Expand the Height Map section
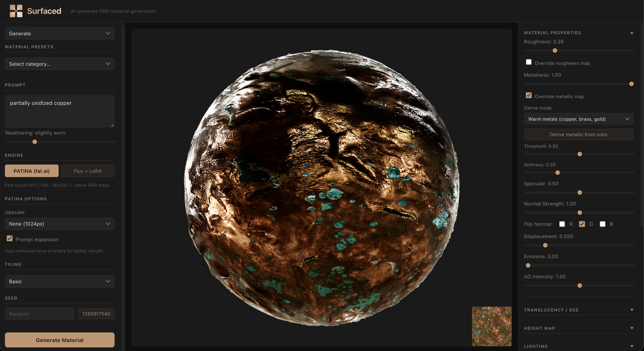This screenshot has width=644, height=351. point(631,328)
